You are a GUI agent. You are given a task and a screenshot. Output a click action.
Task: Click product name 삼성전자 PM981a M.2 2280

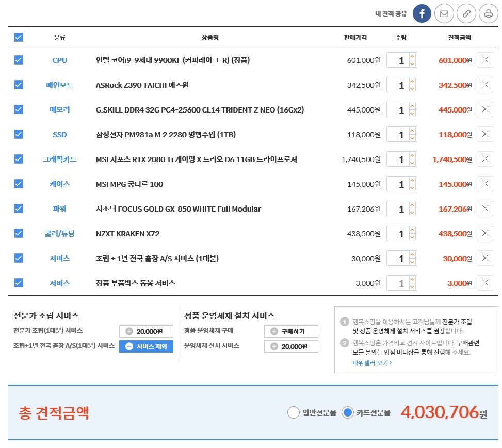(166, 135)
